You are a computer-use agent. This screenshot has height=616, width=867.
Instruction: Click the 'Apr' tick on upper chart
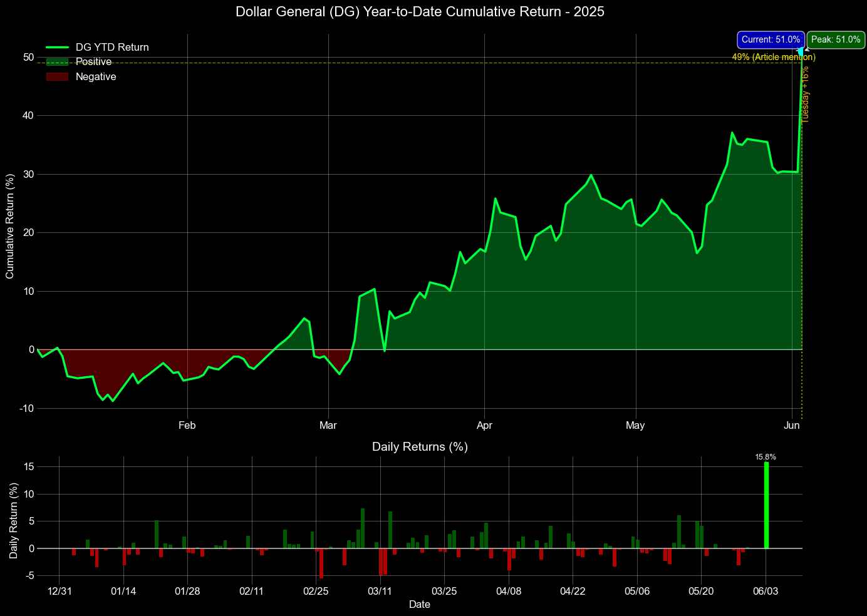(484, 426)
